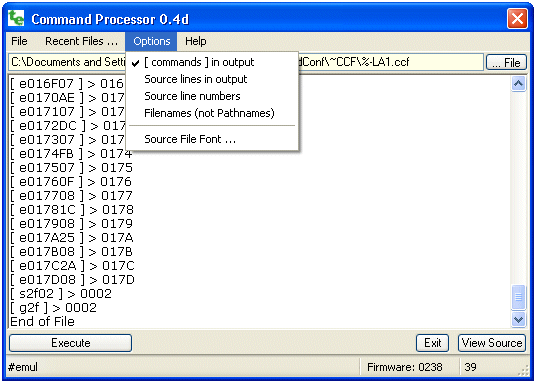Click output line '[ e017C2A ] > 017C'
This screenshot has width=535, height=382.
[x=72, y=266]
